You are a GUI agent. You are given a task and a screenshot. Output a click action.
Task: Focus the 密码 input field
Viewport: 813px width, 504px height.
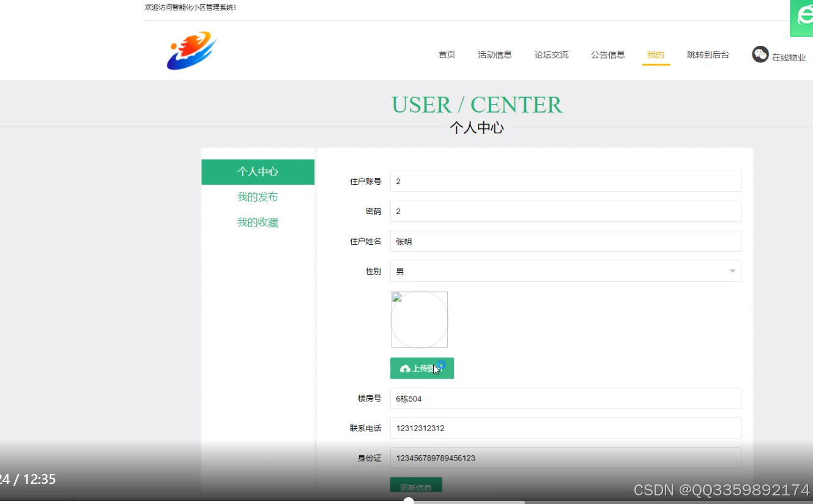[x=565, y=212]
